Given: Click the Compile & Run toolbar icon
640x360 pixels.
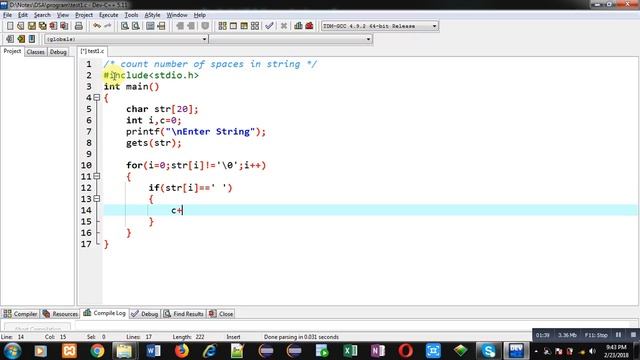Looking at the screenshot, I should tap(244, 26).
